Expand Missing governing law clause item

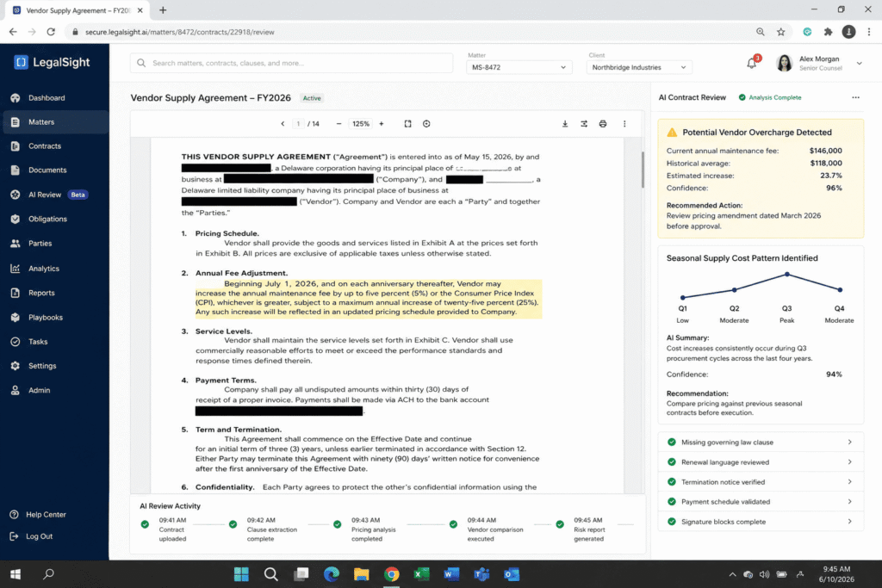pos(761,443)
